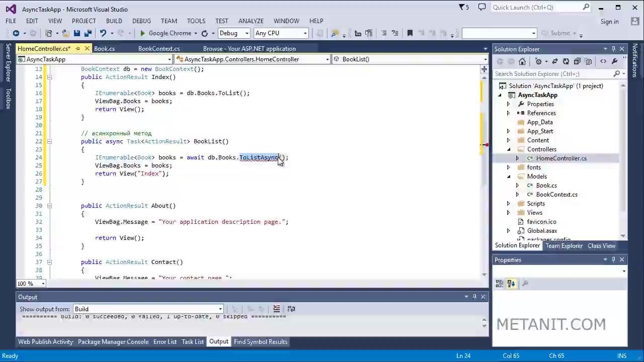
Task: Click the Save All toolbar icon
Action: pos(88,33)
